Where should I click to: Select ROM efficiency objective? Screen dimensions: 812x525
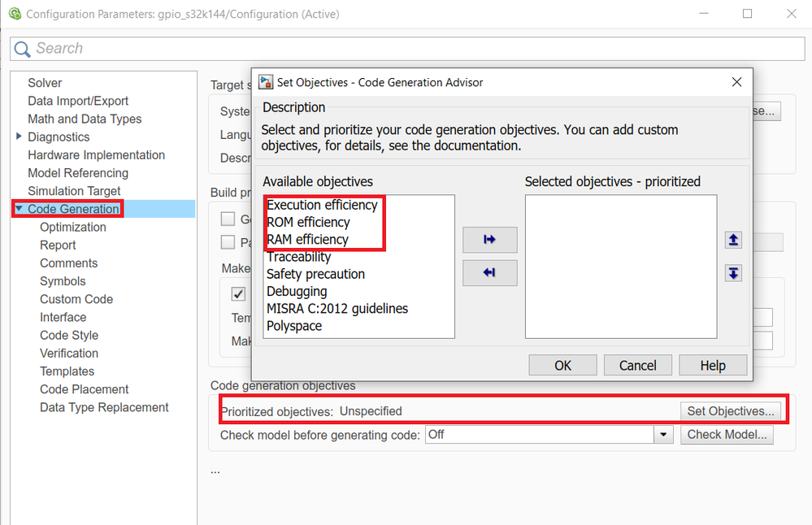(308, 222)
